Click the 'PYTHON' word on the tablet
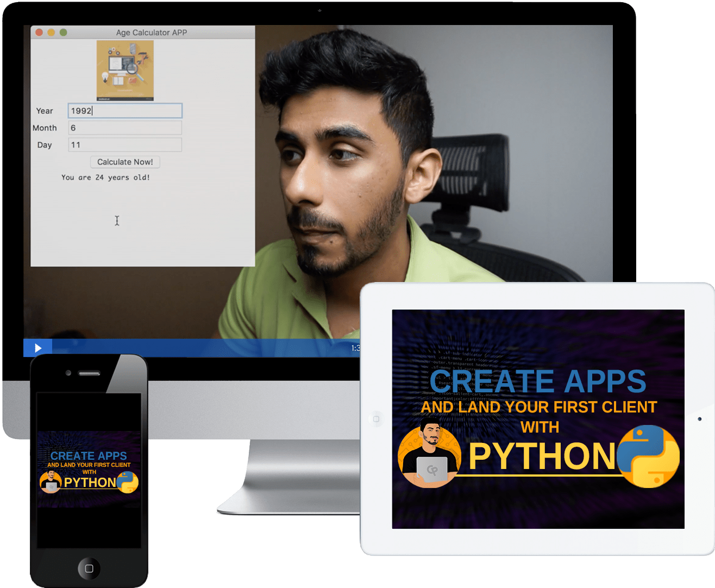The image size is (715, 588). pyautogui.click(x=542, y=456)
